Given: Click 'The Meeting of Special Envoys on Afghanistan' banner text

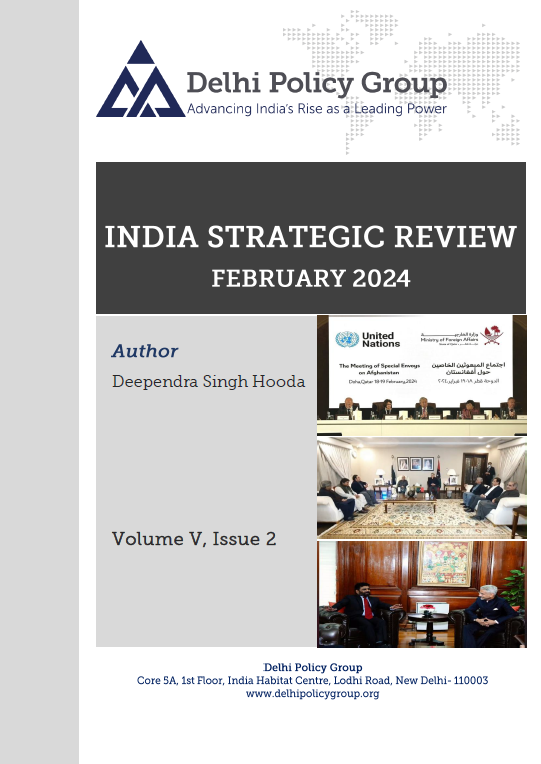Looking at the screenshot, I should [379, 369].
